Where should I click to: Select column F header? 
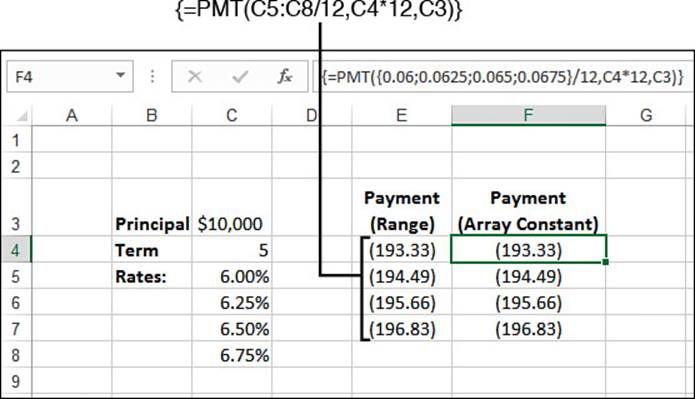528,116
